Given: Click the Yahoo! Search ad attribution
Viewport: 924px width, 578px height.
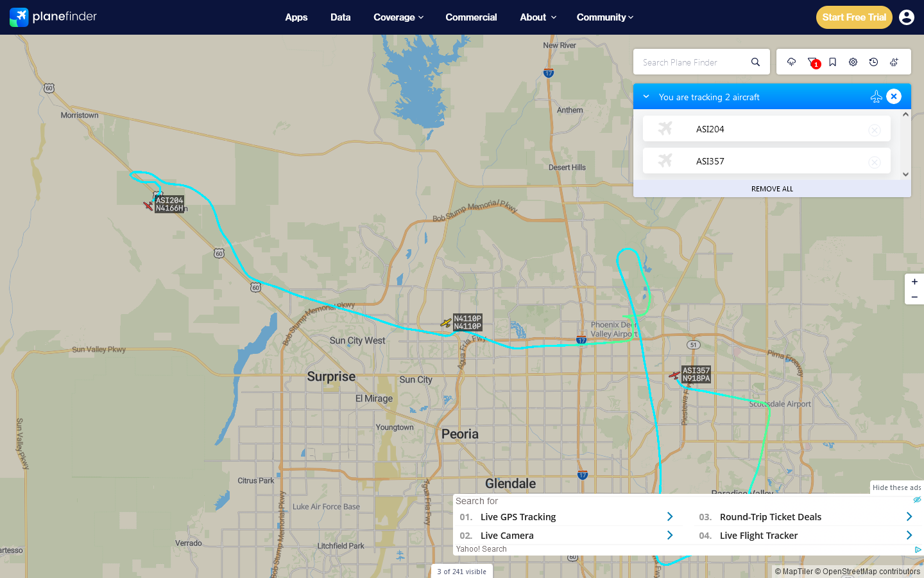Looking at the screenshot, I should point(481,549).
